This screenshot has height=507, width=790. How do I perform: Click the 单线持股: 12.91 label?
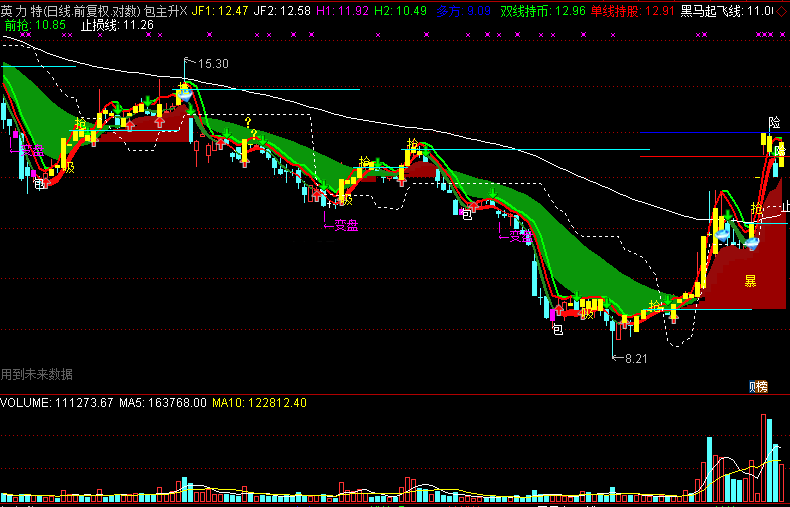click(633, 11)
